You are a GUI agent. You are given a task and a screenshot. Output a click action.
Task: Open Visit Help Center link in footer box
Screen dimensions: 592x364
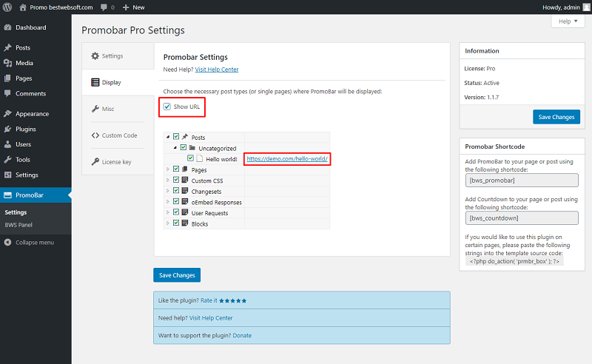[x=211, y=318]
